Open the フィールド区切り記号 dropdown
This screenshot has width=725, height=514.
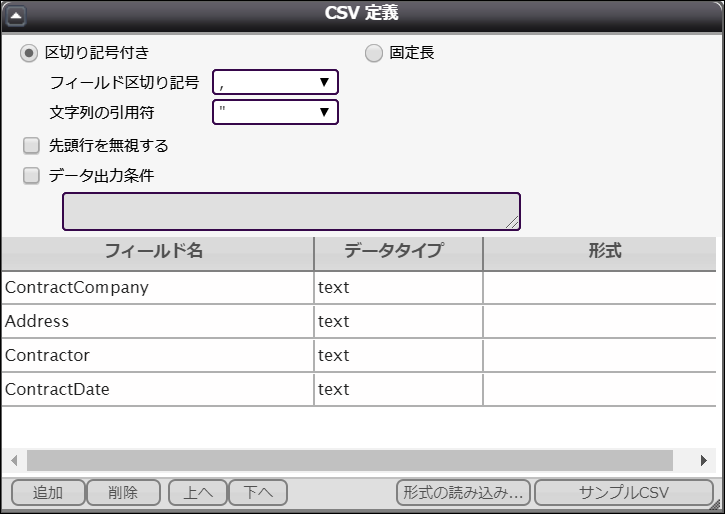pos(276,82)
